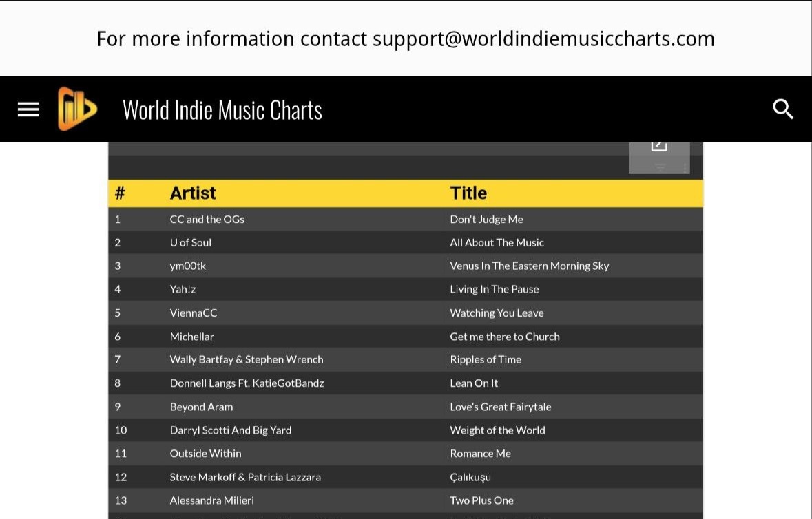Click the support email address in the banner
The image size is (812, 519).
click(x=543, y=39)
